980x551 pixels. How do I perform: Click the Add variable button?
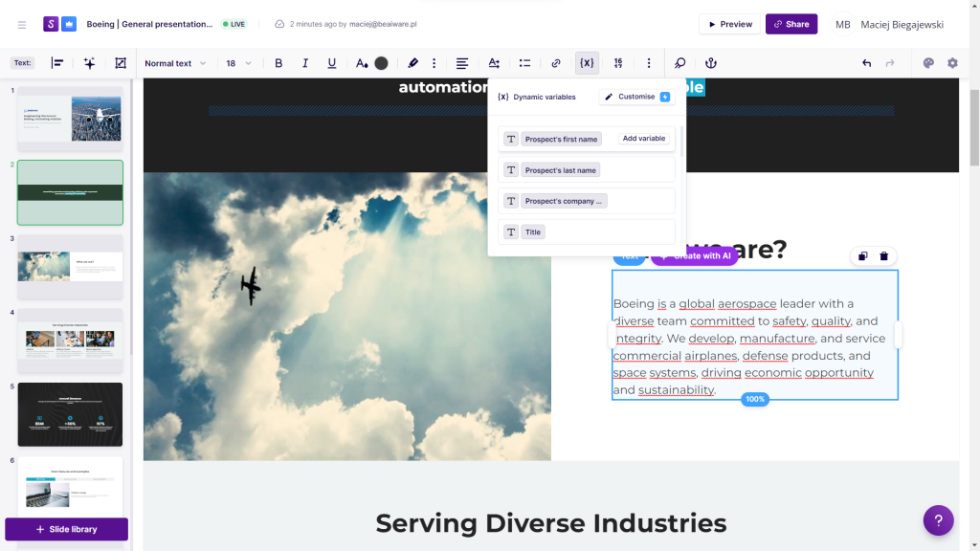click(x=644, y=139)
